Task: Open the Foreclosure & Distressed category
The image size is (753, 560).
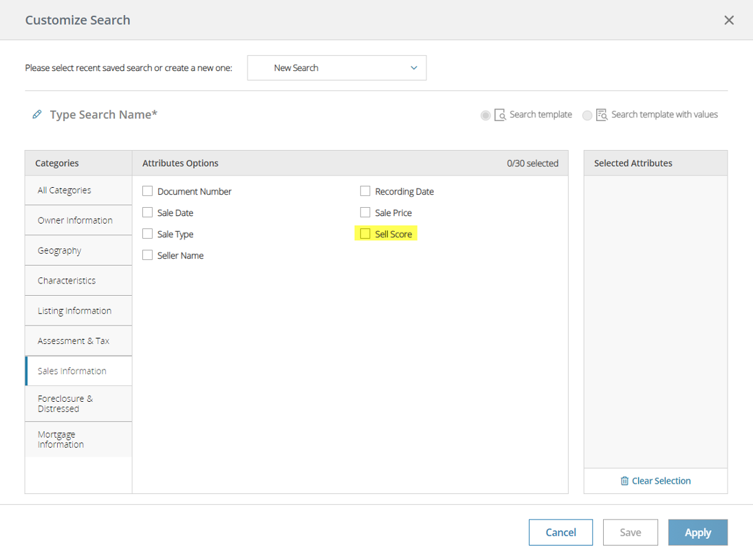Action: coord(78,403)
